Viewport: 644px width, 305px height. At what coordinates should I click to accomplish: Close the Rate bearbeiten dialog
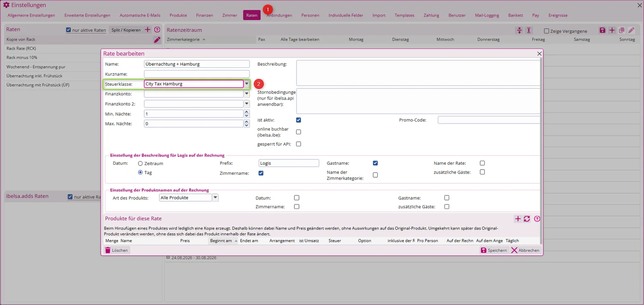[539, 54]
